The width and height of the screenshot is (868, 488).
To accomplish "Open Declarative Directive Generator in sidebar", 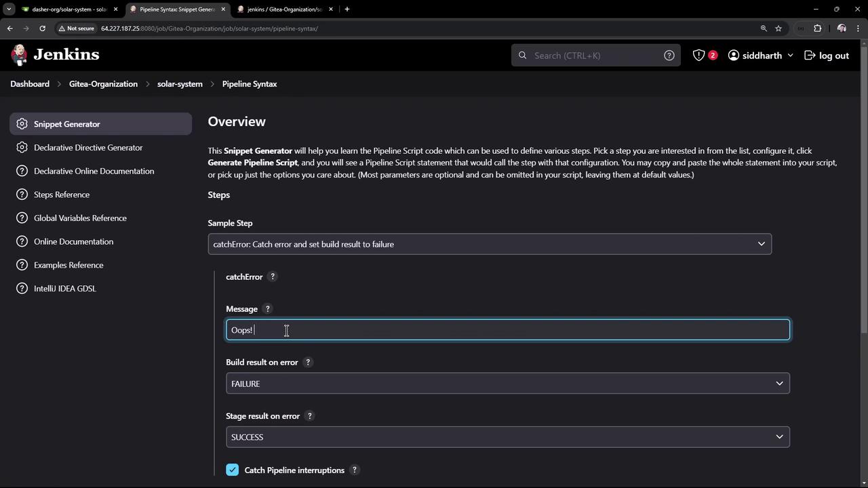I will (x=88, y=148).
